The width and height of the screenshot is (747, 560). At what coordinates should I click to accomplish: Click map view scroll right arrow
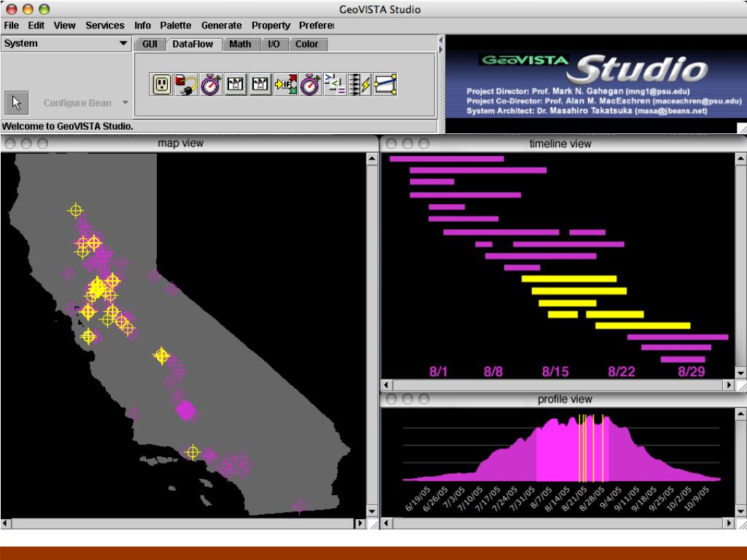pyautogui.click(x=360, y=524)
